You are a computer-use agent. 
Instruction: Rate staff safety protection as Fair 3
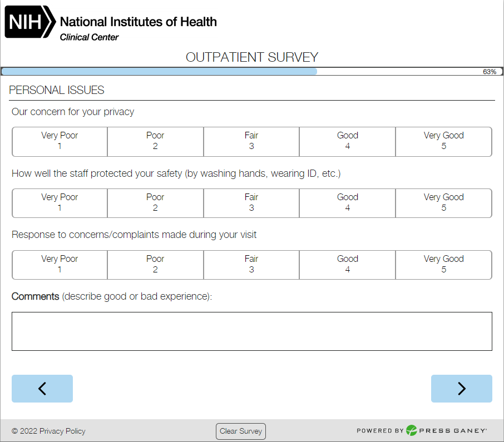click(x=251, y=203)
